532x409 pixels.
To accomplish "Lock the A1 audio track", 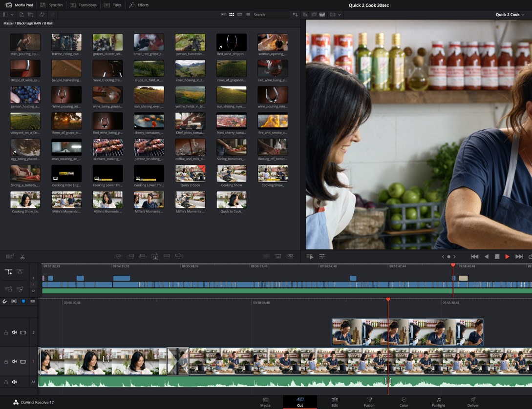I will [x=6, y=382].
